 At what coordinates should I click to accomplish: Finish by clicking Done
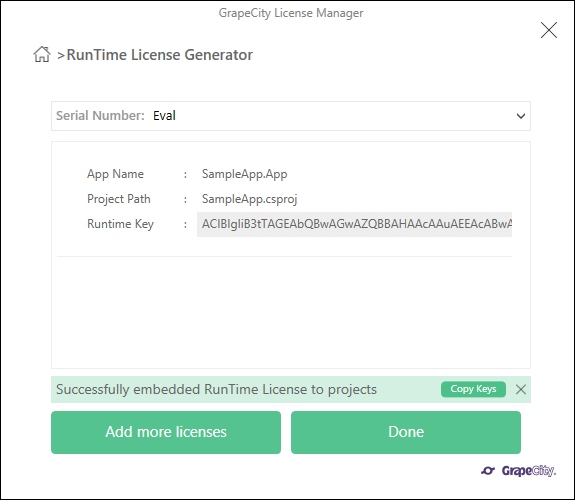tap(406, 432)
